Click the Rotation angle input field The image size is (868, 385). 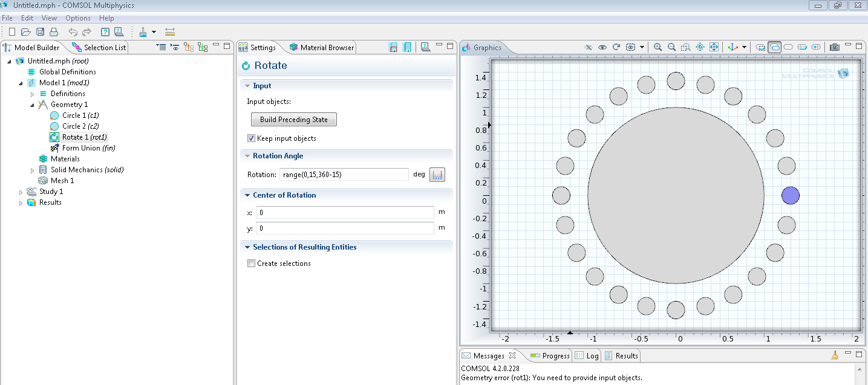click(344, 175)
